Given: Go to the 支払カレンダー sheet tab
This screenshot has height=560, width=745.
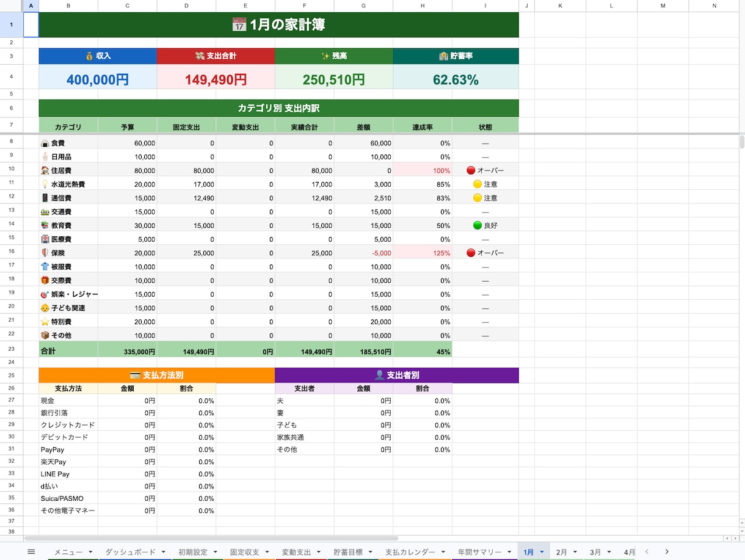Looking at the screenshot, I should pos(410,552).
